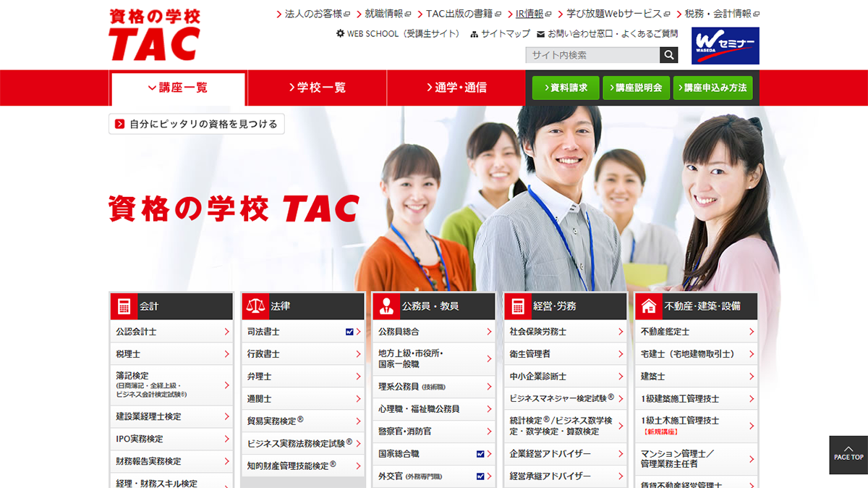The image size is (868, 488).
Task: Click the sitemap icon next to サイトマップ
Action: click(x=474, y=33)
